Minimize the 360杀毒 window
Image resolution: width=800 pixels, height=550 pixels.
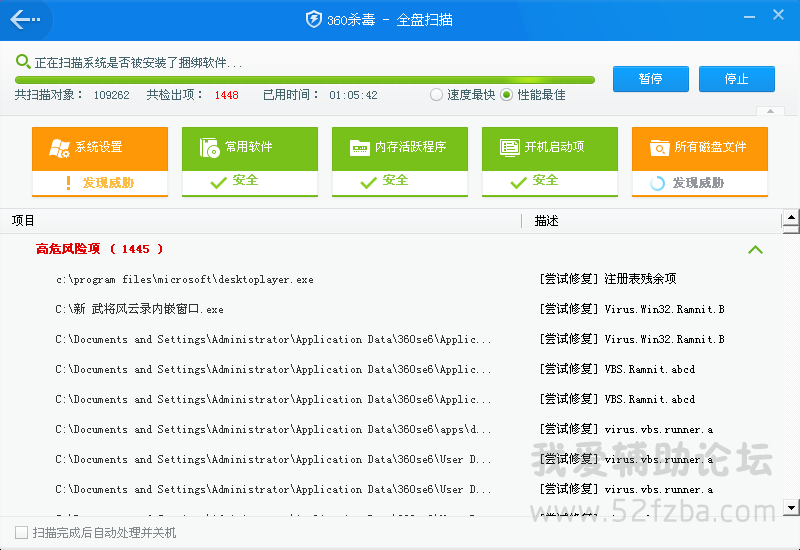point(749,17)
